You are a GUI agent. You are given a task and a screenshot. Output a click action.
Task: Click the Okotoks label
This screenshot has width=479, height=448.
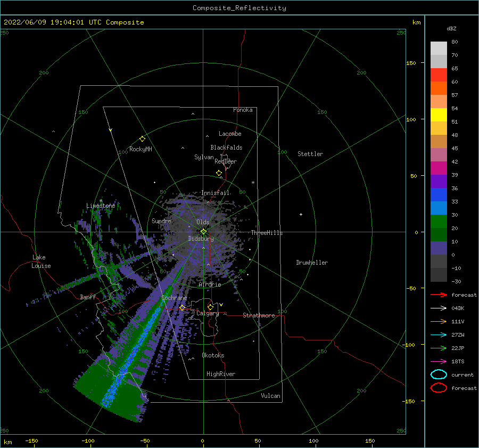(x=213, y=356)
